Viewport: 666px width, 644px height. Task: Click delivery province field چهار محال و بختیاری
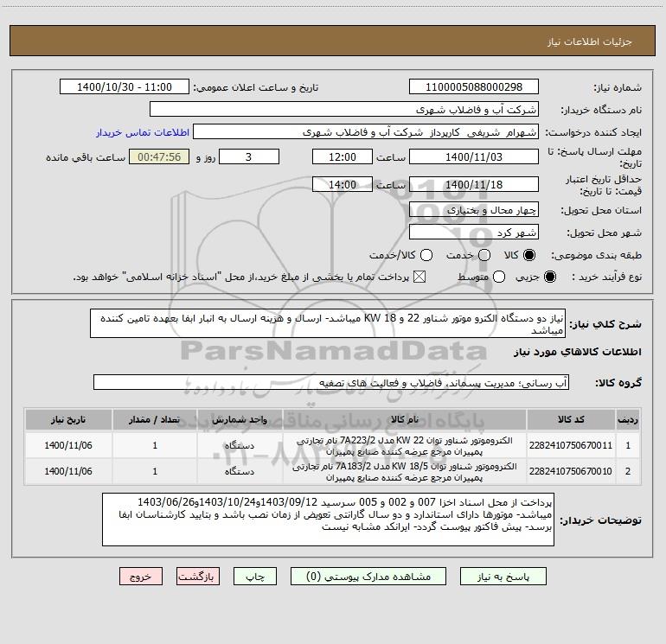tap(474, 210)
